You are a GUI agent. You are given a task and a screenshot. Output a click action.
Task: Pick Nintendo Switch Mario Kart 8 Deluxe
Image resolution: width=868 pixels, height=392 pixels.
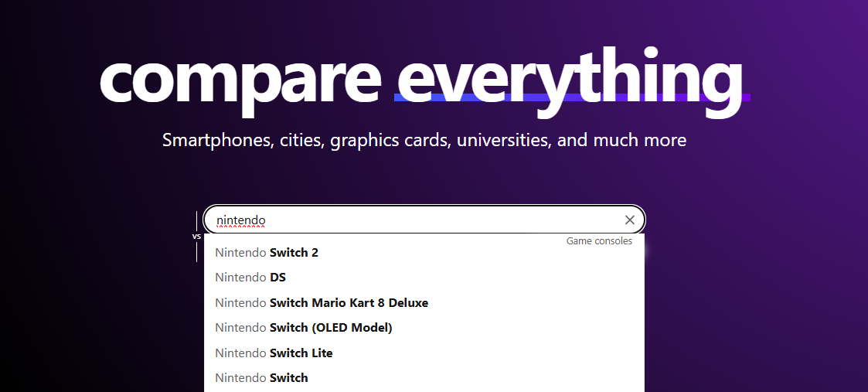coord(322,303)
